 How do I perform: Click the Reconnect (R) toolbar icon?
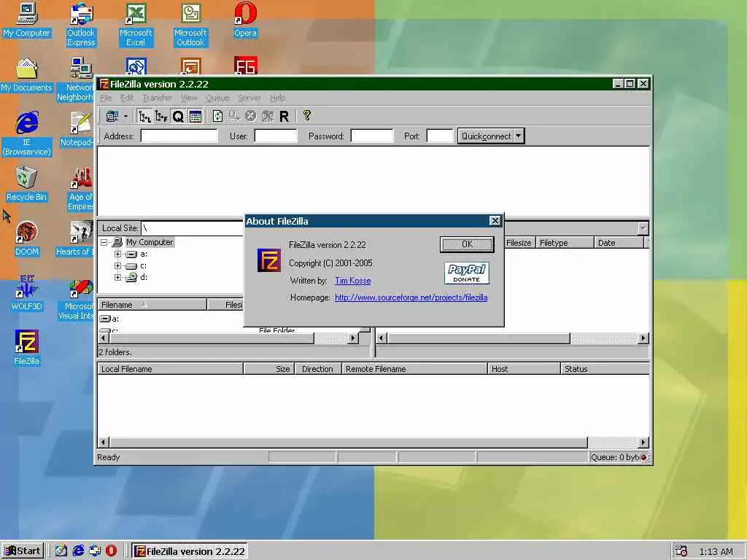pos(284,116)
